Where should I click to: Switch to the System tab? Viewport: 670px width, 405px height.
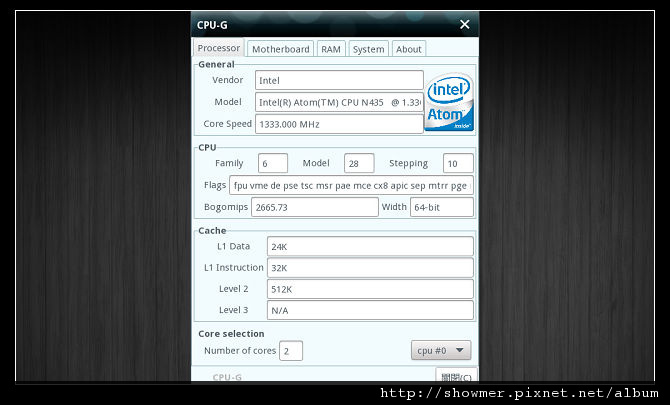coord(368,49)
